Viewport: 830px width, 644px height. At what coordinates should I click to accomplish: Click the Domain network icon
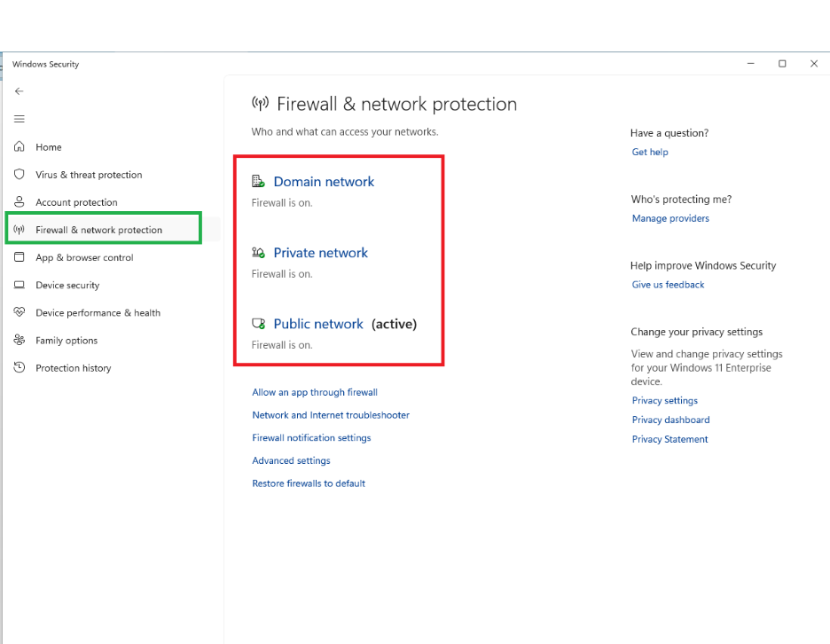coord(259,180)
